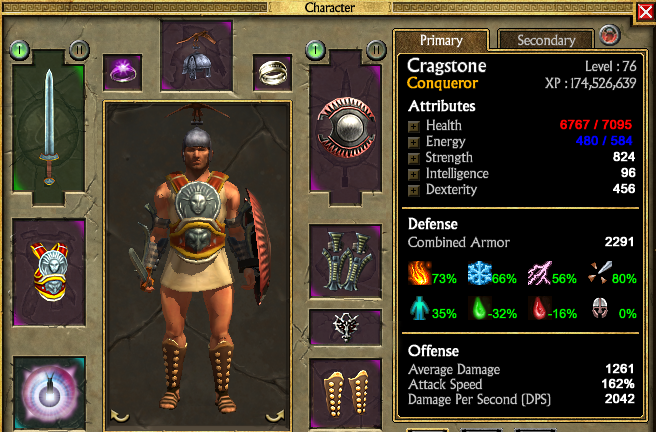The image size is (656, 432).
Task: Click the glowing artifact relic slot
Action: point(49,394)
